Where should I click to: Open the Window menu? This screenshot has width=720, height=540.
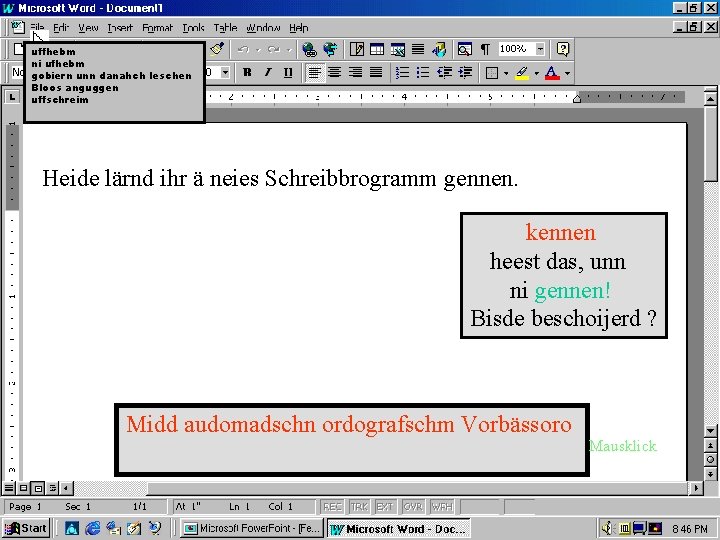click(263, 28)
